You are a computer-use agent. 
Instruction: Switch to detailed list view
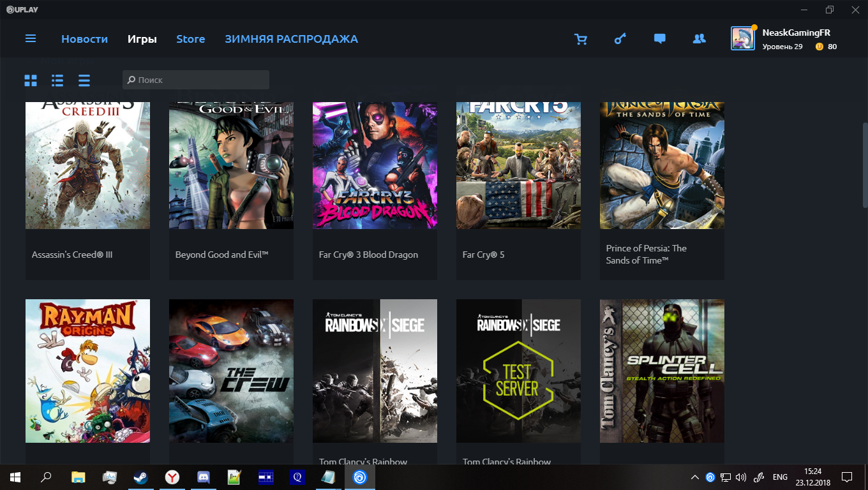57,80
